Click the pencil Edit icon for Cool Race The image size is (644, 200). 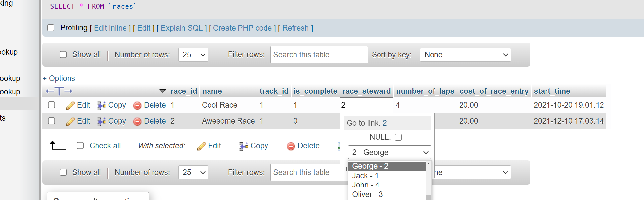click(70, 105)
